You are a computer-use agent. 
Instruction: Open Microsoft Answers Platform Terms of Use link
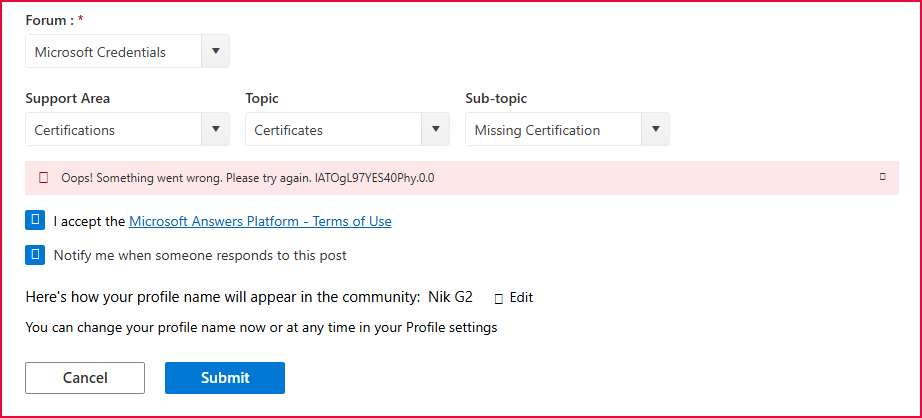point(260,221)
